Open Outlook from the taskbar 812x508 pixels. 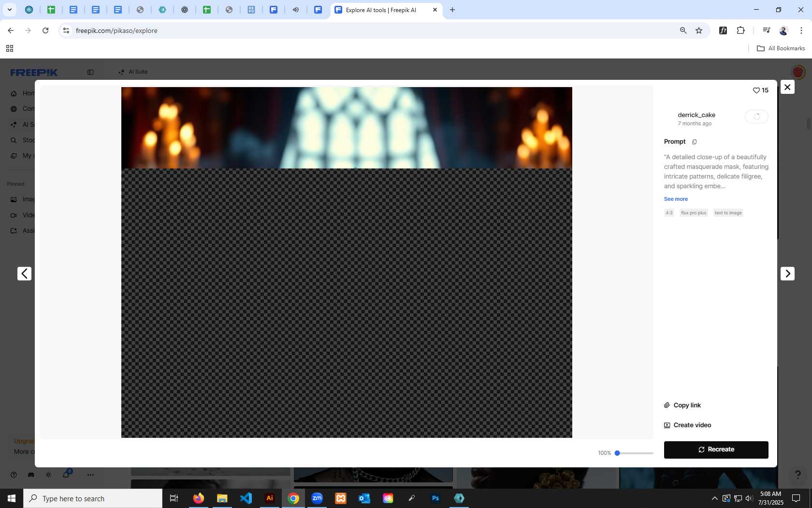(364, 498)
